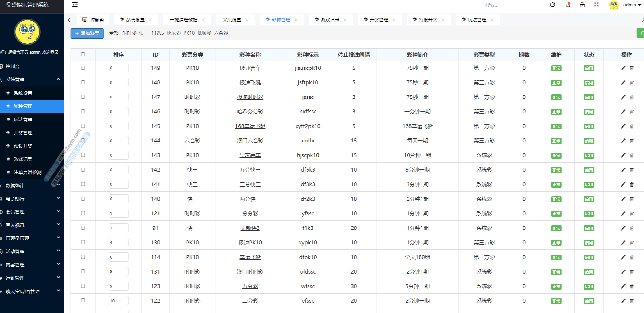Select the checkbox for ID 121 row
The height and width of the screenshot is (313, 644).
click(x=83, y=213)
